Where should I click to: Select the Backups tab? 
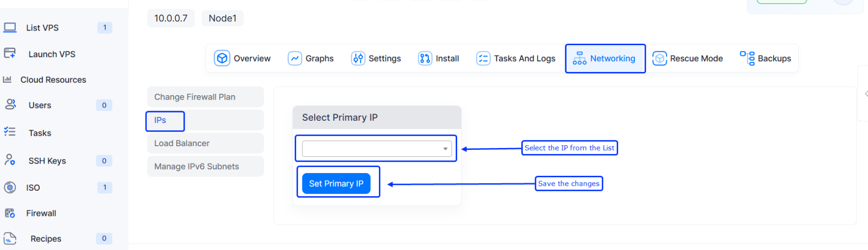(x=765, y=58)
